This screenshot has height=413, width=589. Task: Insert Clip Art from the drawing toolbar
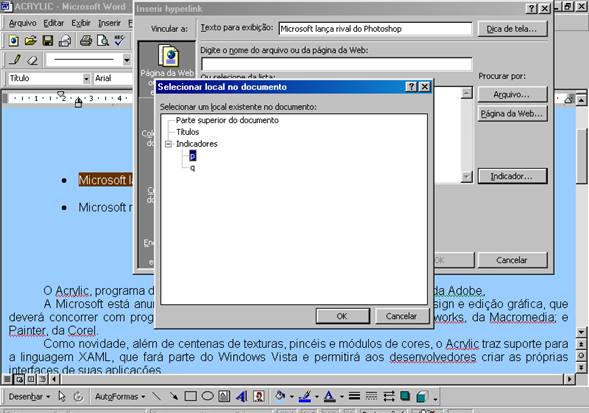(x=258, y=396)
